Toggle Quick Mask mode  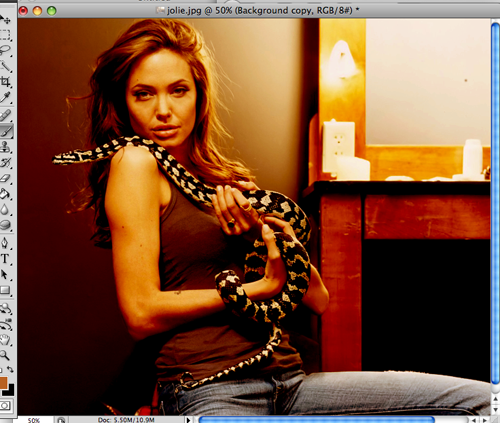pyautogui.click(x=5, y=406)
